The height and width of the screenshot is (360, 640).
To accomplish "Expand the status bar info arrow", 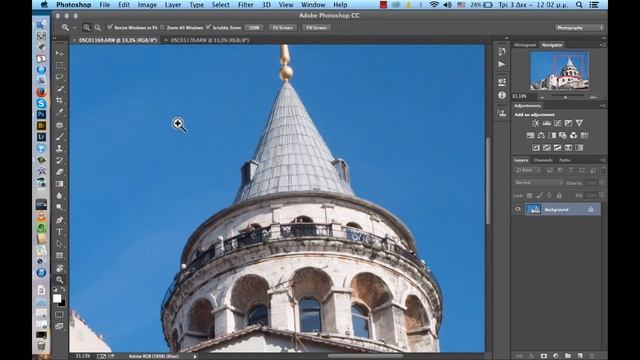I will [195, 356].
